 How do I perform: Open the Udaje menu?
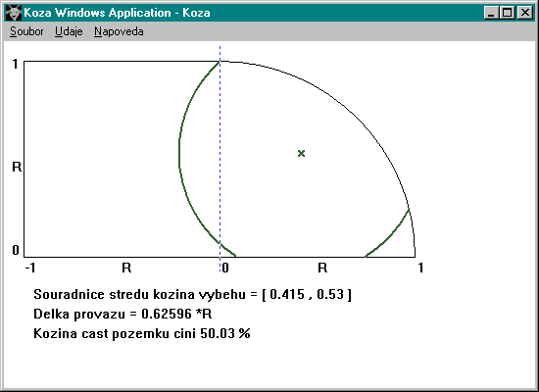click(69, 31)
